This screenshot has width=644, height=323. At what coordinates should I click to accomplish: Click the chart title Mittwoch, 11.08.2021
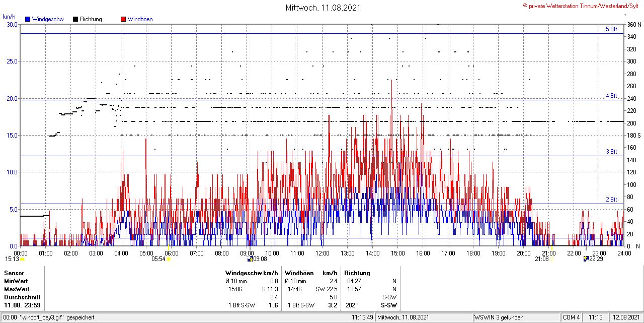[323, 8]
